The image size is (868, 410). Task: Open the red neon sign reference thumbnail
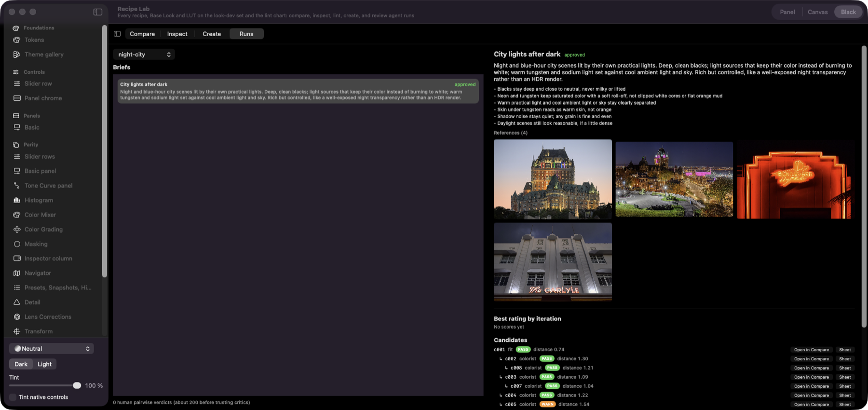[x=795, y=179]
